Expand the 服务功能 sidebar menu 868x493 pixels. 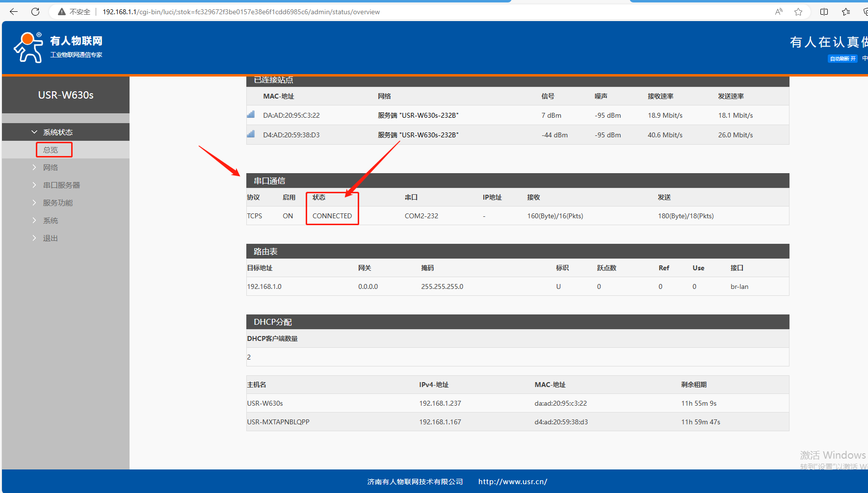pyautogui.click(x=57, y=203)
